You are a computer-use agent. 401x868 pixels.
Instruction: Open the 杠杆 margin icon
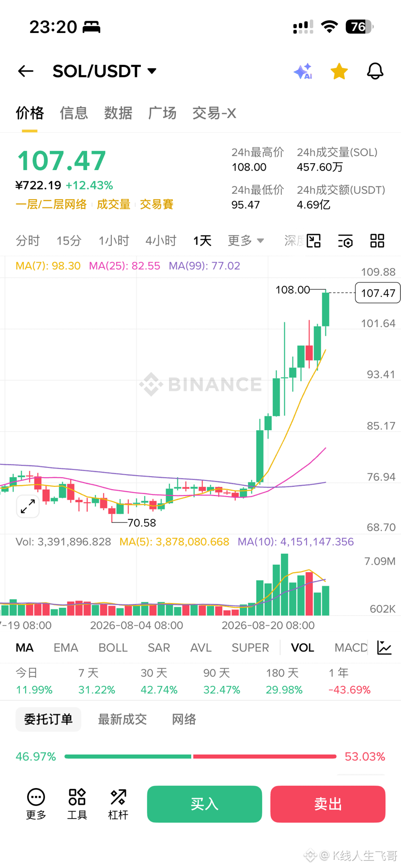[118, 804]
